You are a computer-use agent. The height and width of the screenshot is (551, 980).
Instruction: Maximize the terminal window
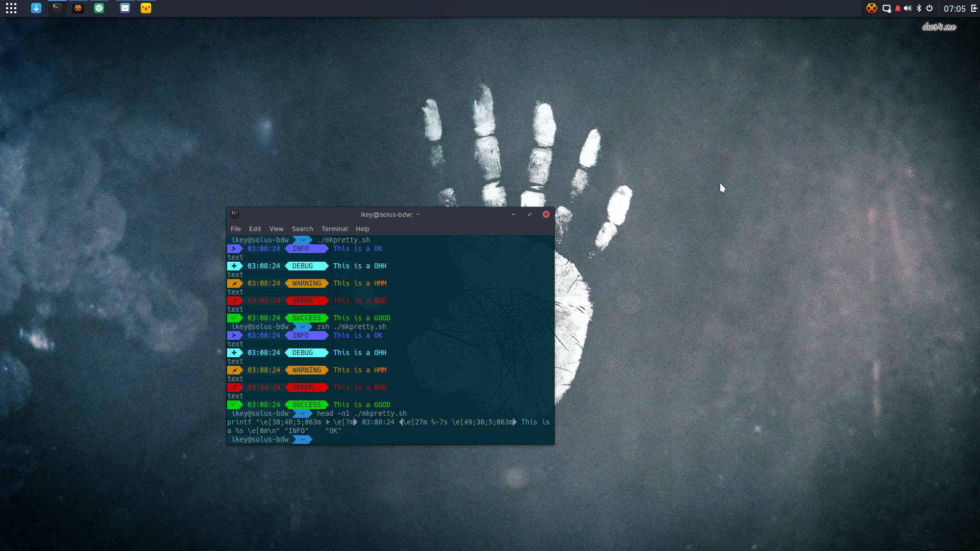point(530,214)
